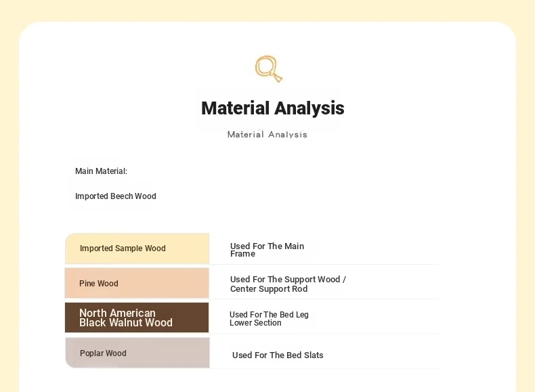This screenshot has width=535, height=392.
Task: Click the Poplar Wood label text
Action: pos(103,353)
